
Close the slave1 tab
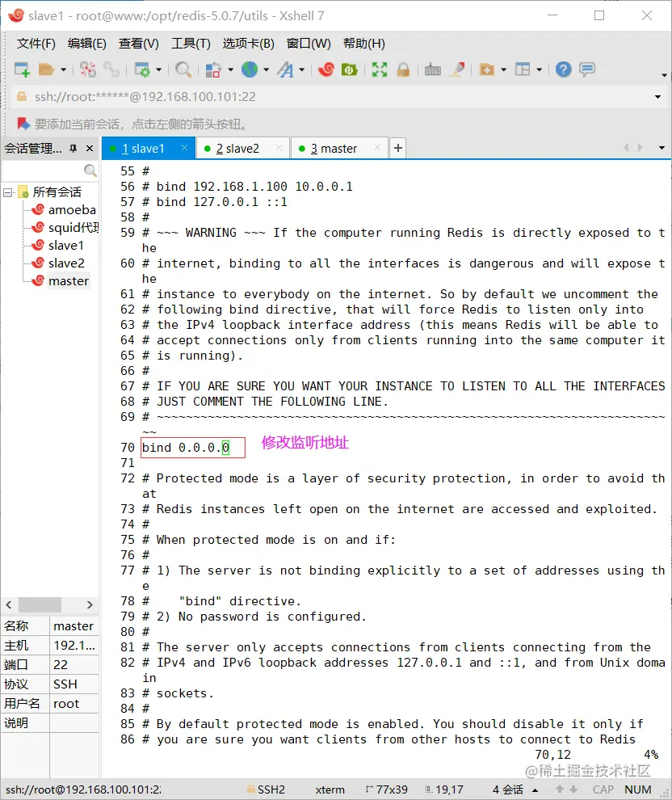(185, 148)
